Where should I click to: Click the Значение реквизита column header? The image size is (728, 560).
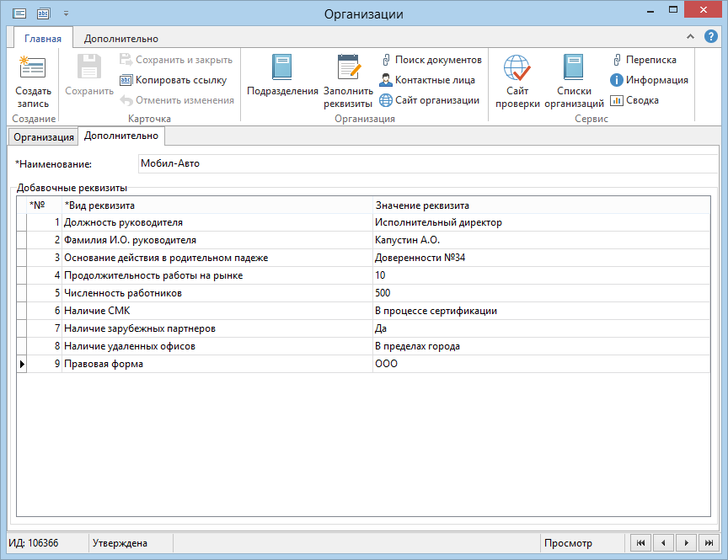541,205
